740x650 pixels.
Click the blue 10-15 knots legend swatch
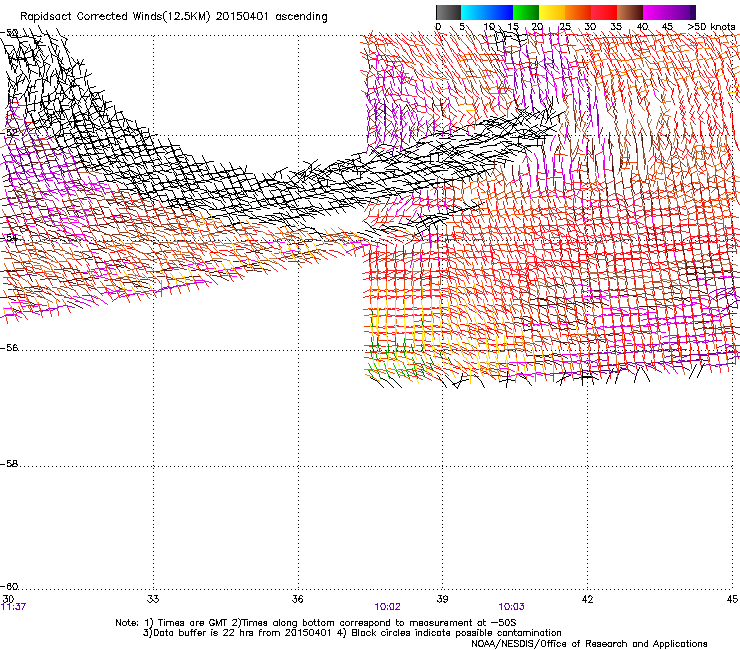point(500,12)
